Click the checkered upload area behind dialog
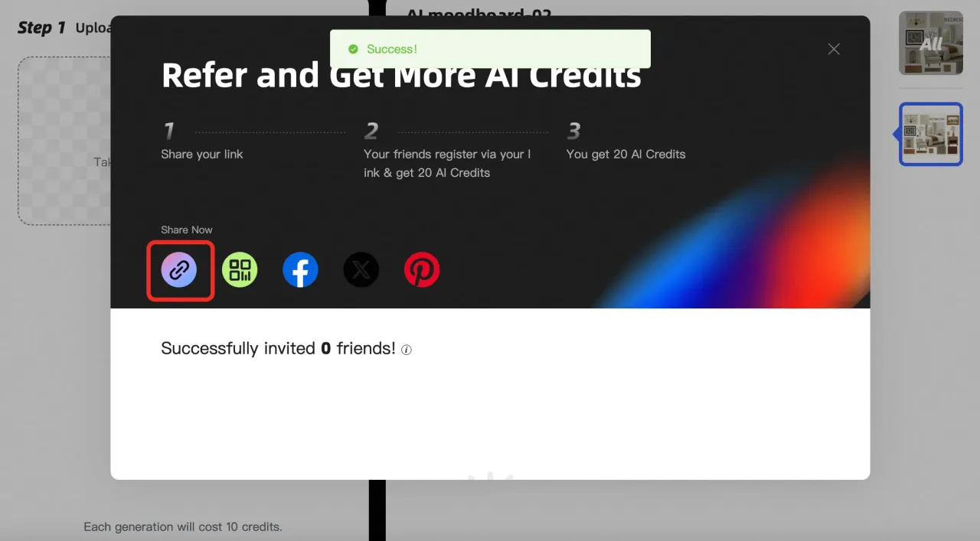 coord(64,141)
